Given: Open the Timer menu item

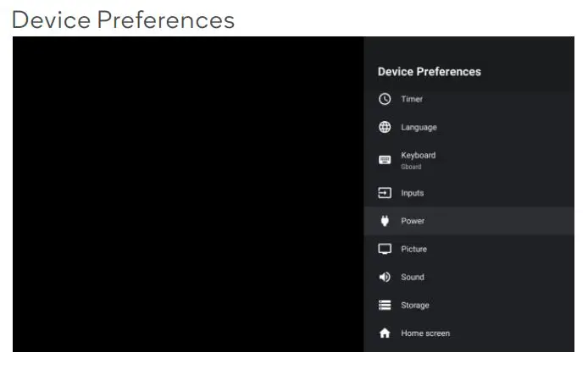Looking at the screenshot, I should click(x=412, y=99).
